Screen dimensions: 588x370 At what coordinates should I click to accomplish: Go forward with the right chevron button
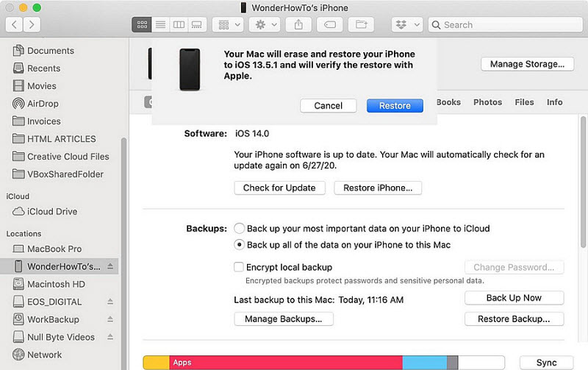click(32, 25)
